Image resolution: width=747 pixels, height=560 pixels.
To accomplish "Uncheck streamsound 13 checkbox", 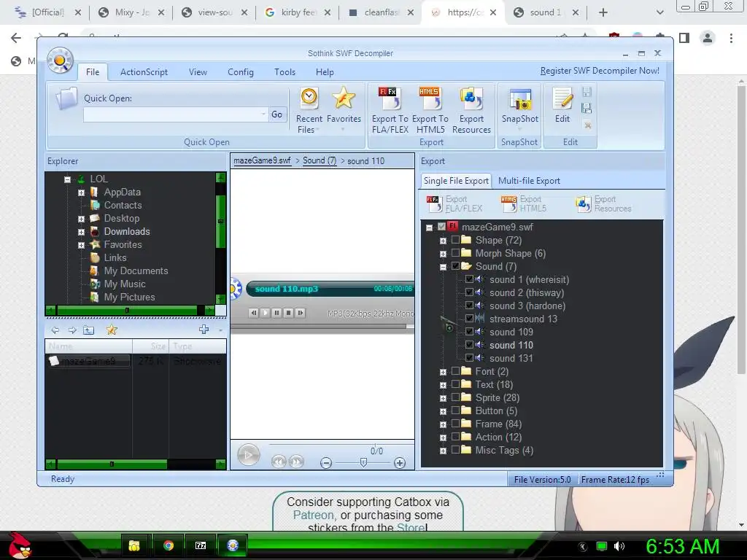I will (x=469, y=318).
